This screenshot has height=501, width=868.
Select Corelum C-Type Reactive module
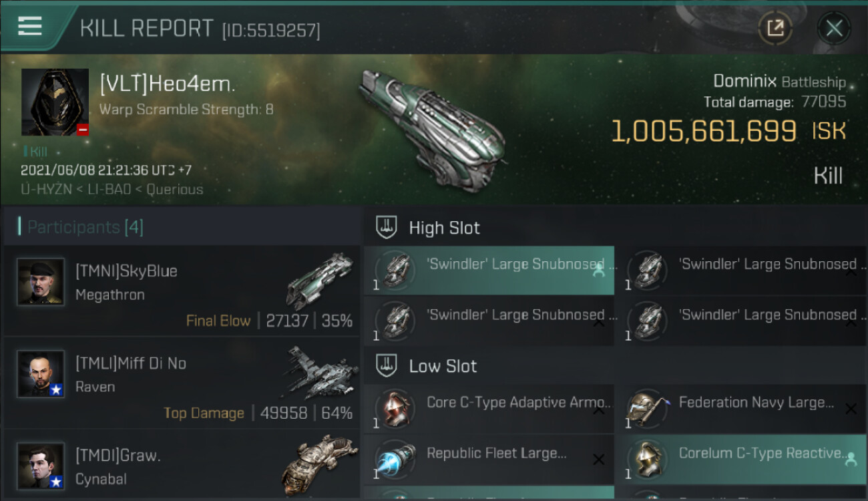coord(741,460)
